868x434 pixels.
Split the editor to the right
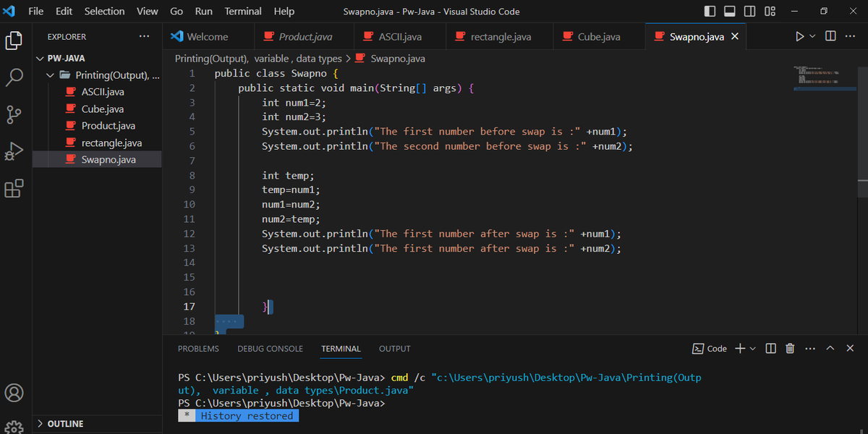(830, 36)
